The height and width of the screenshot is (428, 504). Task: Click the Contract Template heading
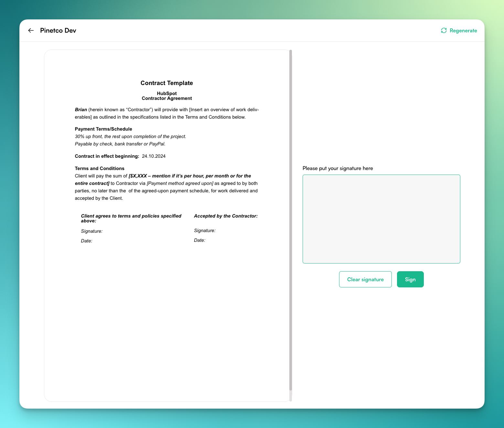pyautogui.click(x=166, y=83)
